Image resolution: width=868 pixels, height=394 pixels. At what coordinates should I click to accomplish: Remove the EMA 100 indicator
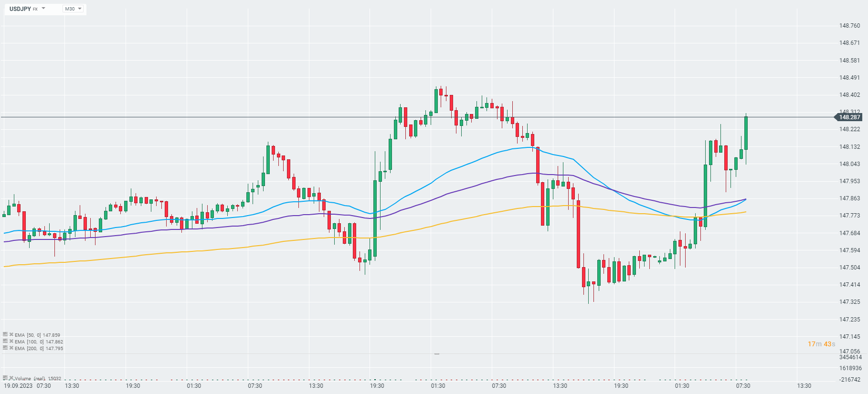(11, 342)
